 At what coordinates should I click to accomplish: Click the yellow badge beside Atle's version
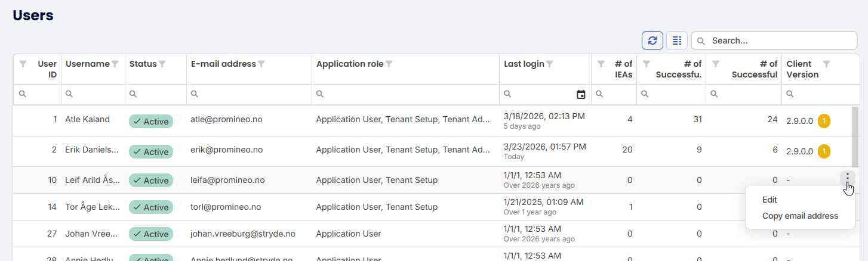click(x=824, y=121)
